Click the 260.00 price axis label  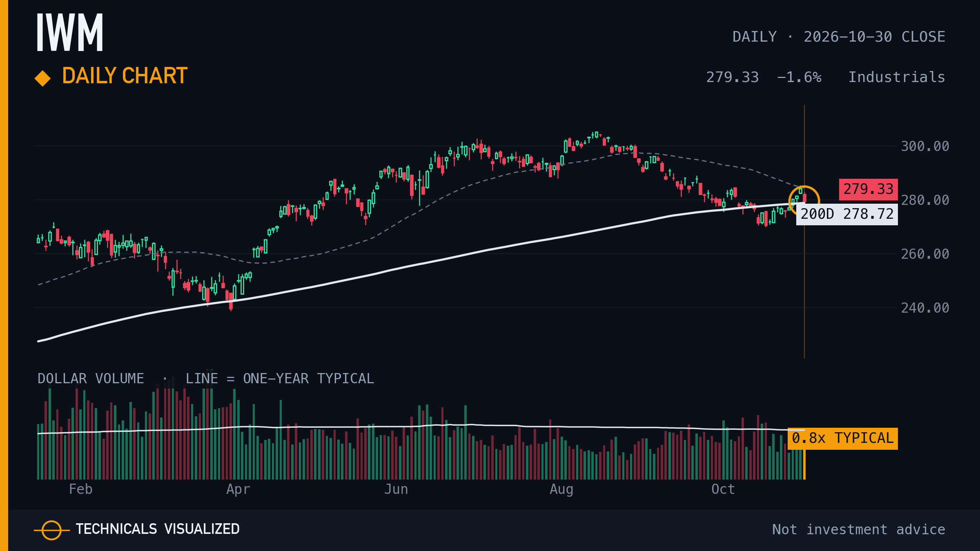pos(925,254)
